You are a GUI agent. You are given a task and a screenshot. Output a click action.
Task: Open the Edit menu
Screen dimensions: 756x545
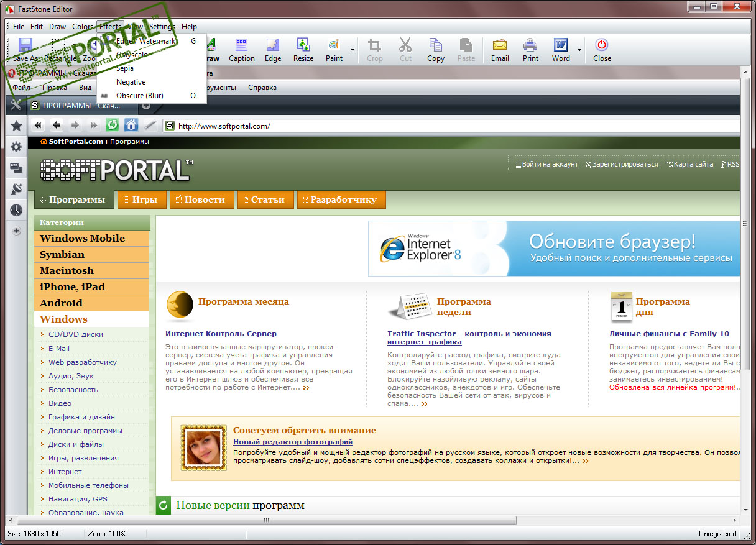tap(37, 27)
